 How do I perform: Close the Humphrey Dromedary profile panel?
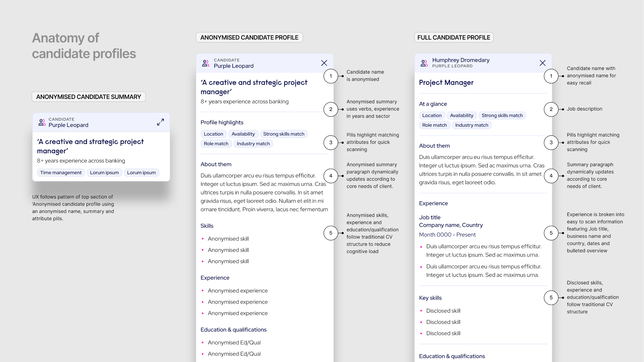(542, 63)
